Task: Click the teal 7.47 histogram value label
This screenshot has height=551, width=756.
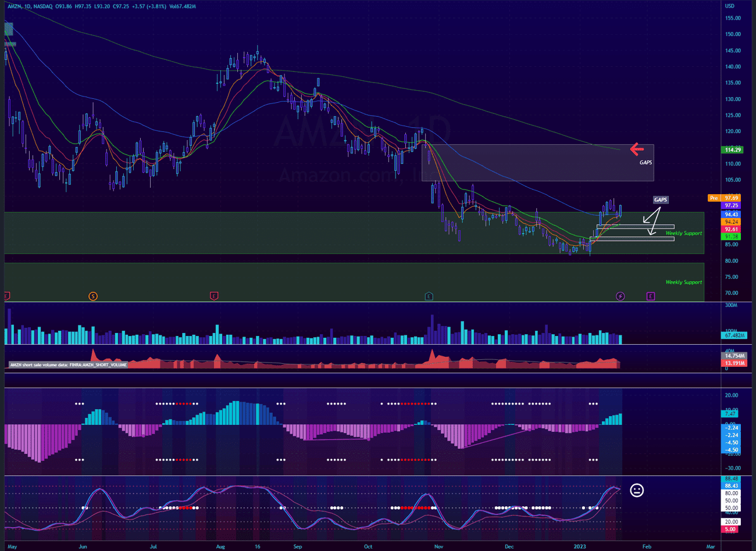Action: pyautogui.click(x=730, y=414)
